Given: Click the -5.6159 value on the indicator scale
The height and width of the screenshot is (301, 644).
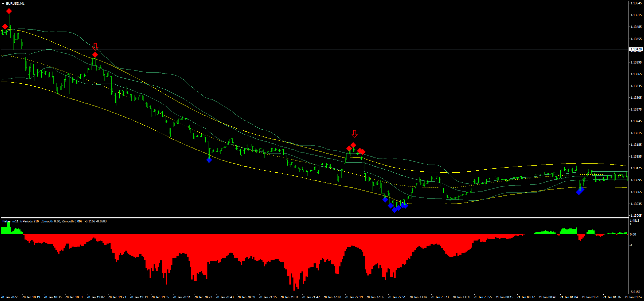Looking at the screenshot, I should tap(635, 292).
